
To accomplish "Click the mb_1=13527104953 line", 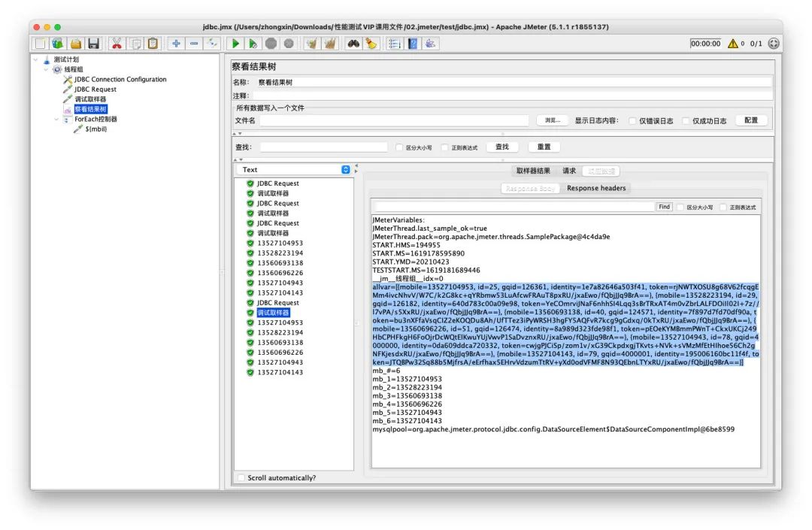I will click(407, 379).
